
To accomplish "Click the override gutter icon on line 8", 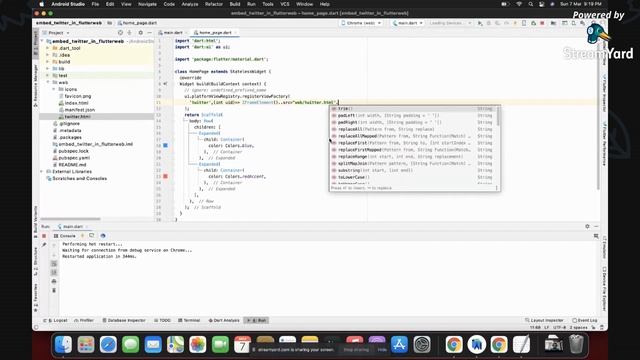I will pyautogui.click(x=165, y=84).
